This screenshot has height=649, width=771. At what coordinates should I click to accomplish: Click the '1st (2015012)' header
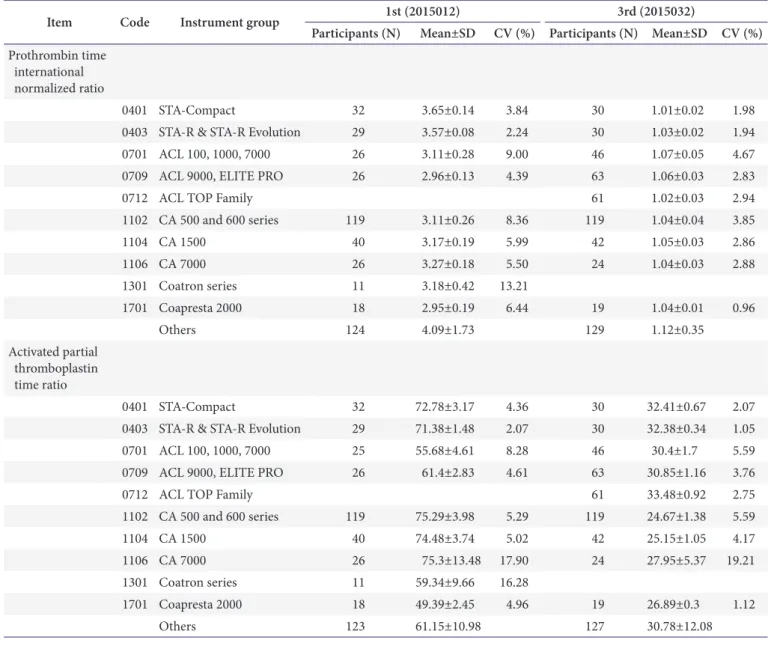point(422,11)
